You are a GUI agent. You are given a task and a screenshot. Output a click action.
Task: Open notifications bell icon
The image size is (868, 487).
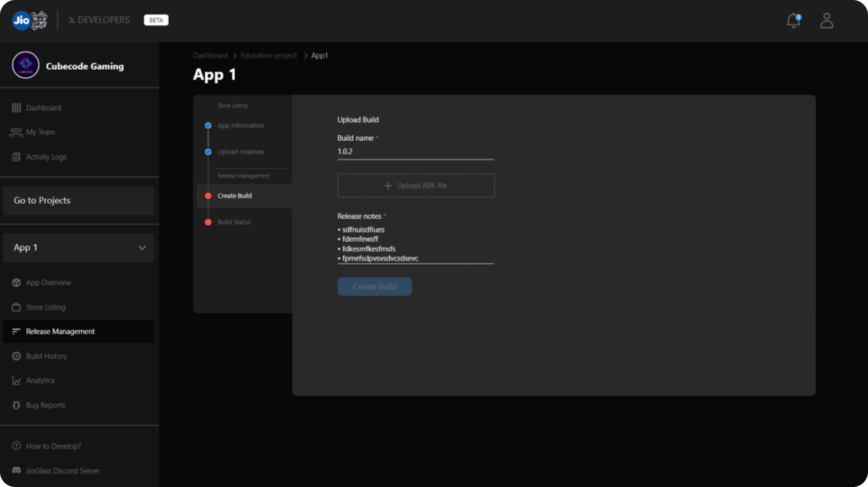pos(793,20)
